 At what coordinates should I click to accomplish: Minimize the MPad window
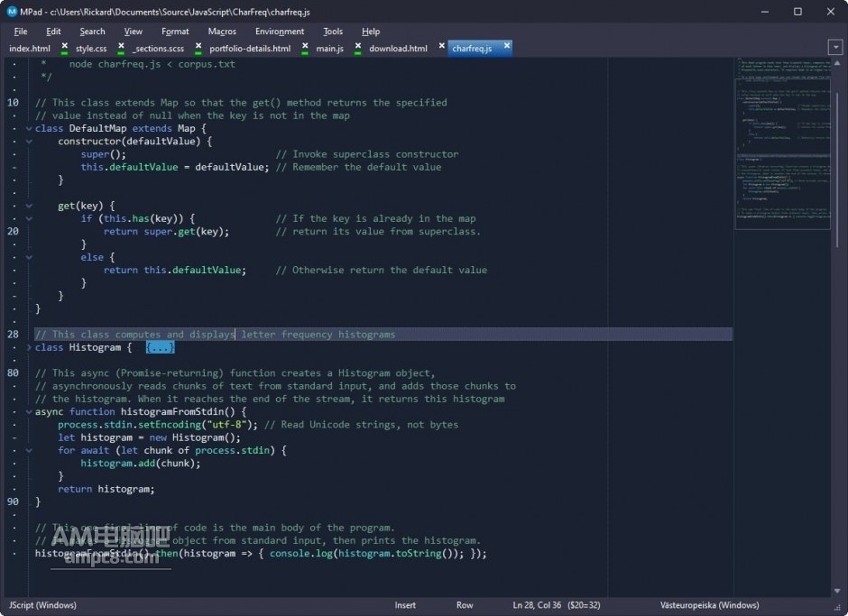click(765, 12)
